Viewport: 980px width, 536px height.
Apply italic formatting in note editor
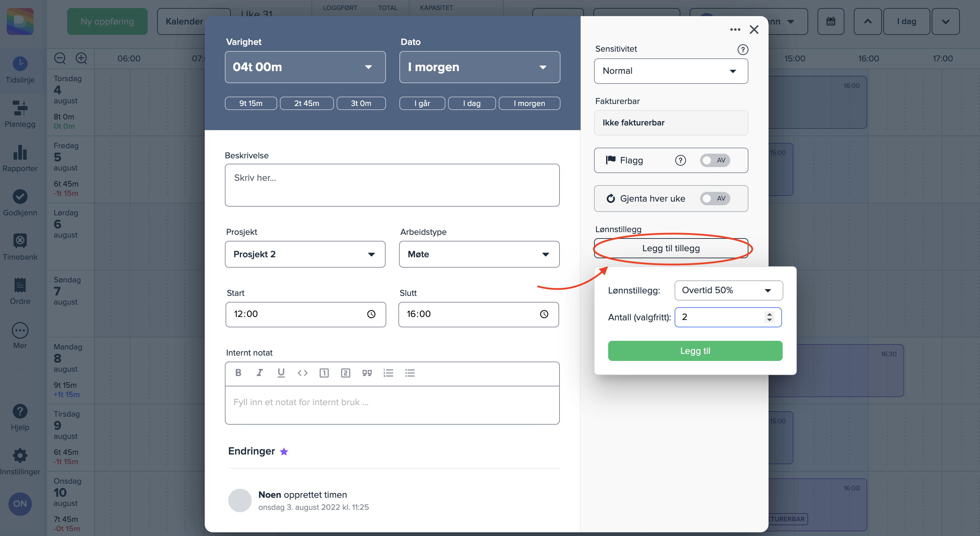tap(259, 373)
